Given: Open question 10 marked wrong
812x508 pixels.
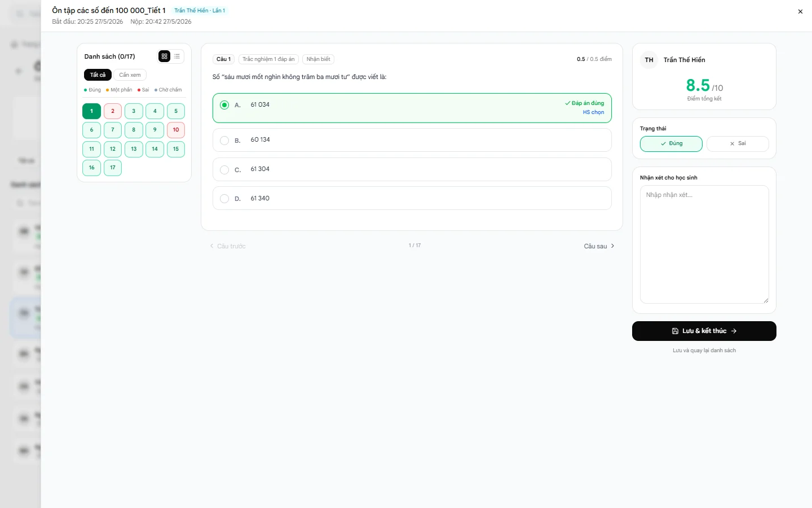Looking at the screenshot, I should pos(176,130).
